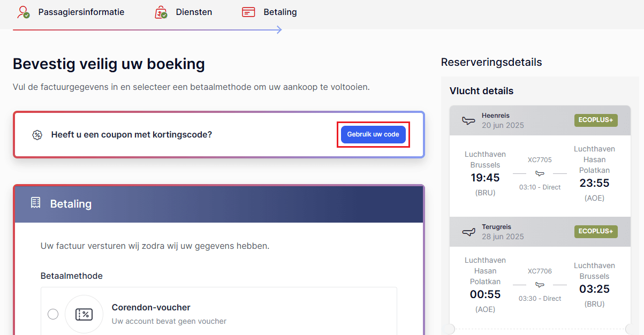Click the plane icon on flight XC7705
This screenshot has height=335, width=644.
click(540, 173)
